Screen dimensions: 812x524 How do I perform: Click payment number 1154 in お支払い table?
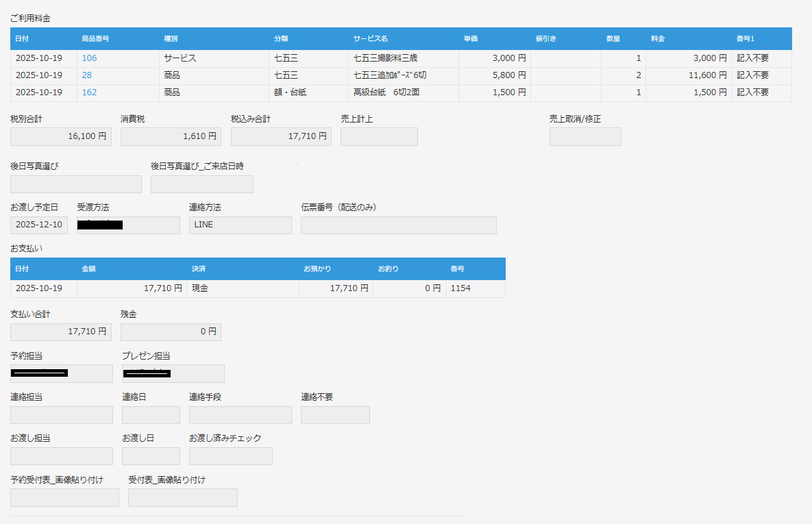[460, 289]
